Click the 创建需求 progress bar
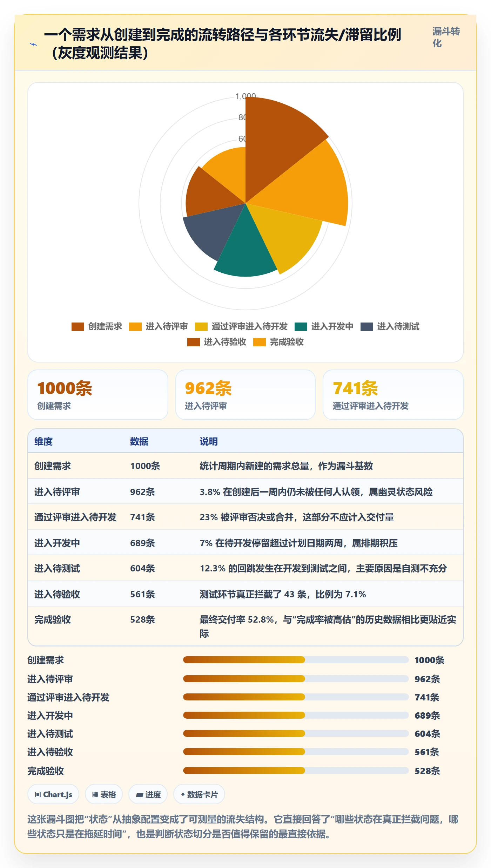Screen dimensions: 491x868 coord(296,660)
